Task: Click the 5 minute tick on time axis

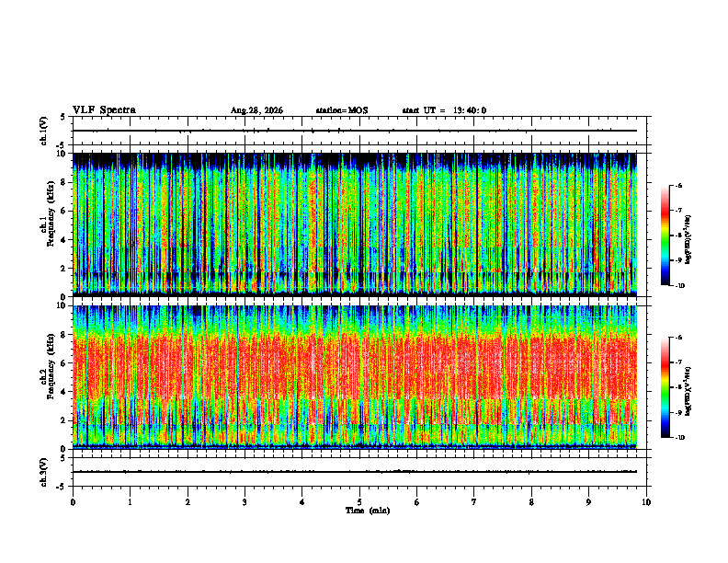Action: (359, 502)
